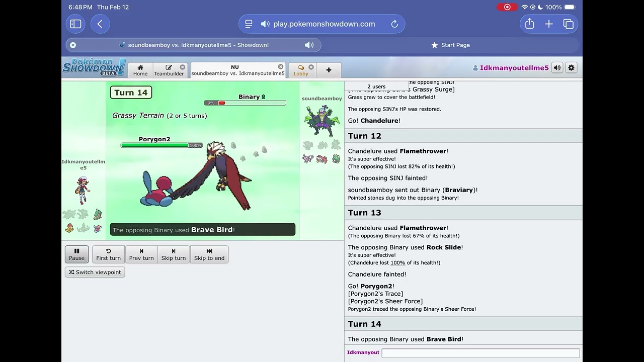The height and width of the screenshot is (362, 644).
Task: Click the Idkmanyoutellme5 trainer sprite
Action: click(83, 190)
